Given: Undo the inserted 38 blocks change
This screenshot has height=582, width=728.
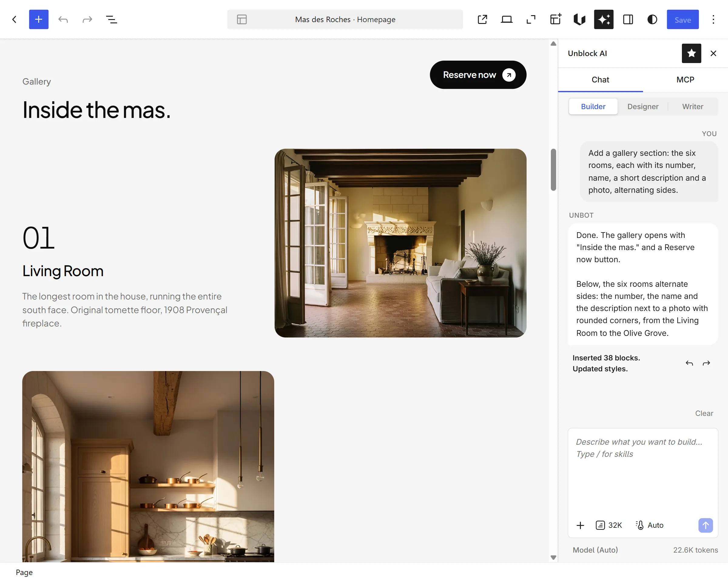Looking at the screenshot, I should pos(689,363).
